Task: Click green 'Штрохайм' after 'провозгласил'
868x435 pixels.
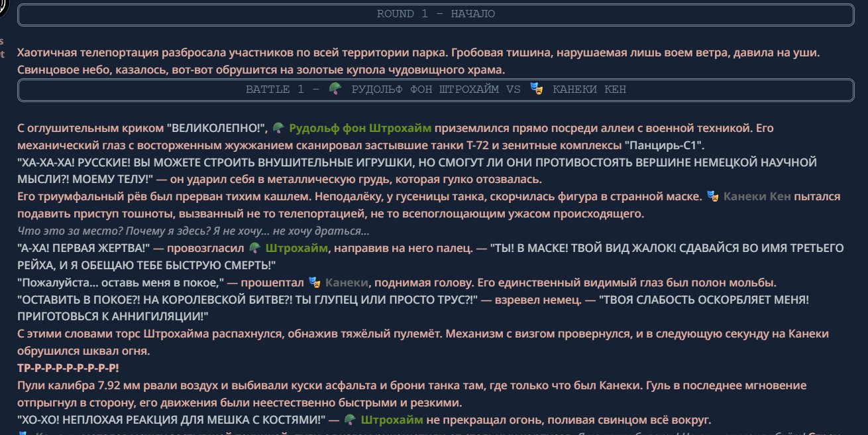Action: [x=296, y=248]
